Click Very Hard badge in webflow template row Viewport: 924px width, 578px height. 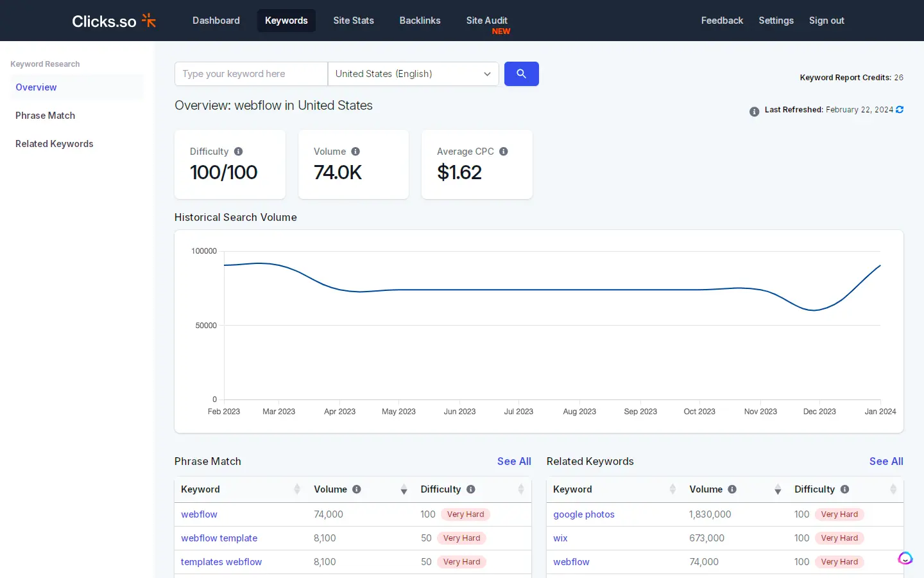point(461,538)
